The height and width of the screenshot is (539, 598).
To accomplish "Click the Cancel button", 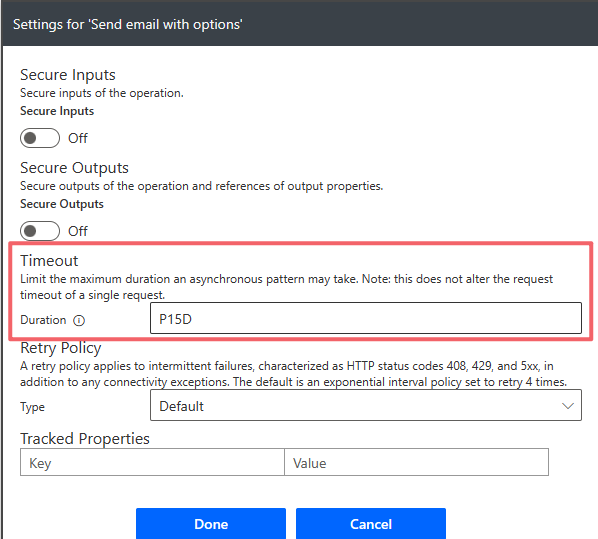I will pos(371,524).
